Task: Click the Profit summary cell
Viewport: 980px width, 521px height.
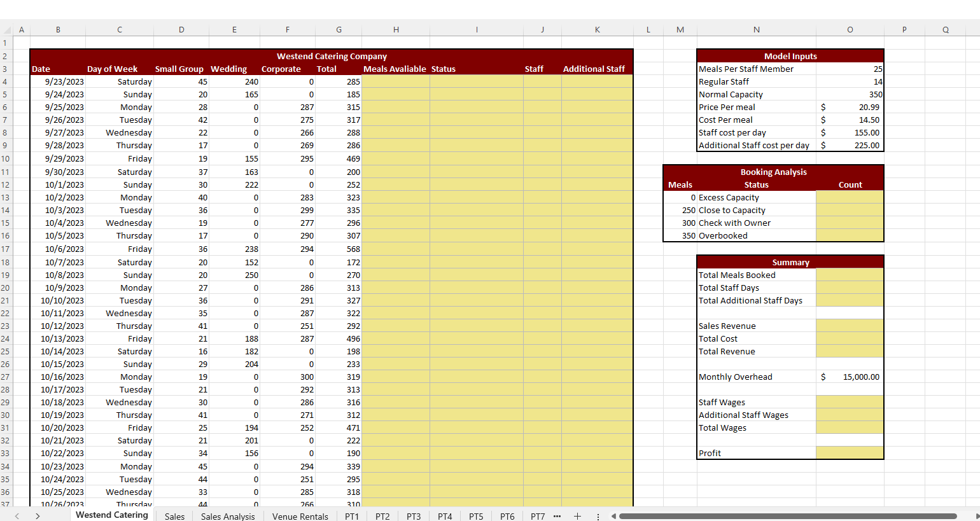Action: 850,453
